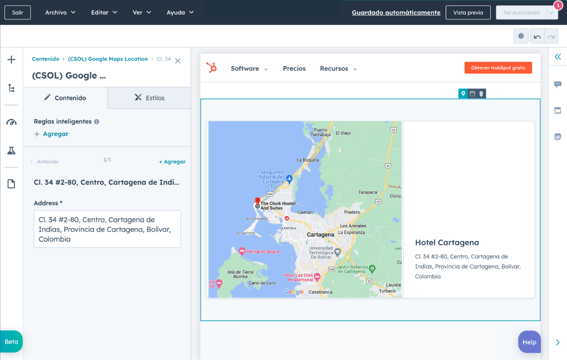The image size is (567, 360).
Task: Click (CSOL) Google Maps Location breadcrumb
Action: coord(108,59)
